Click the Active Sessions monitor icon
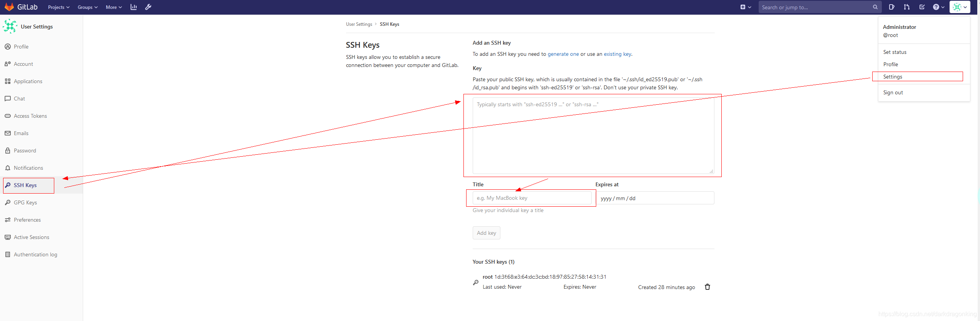Image resolution: width=980 pixels, height=321 pixels. (8, 237)
